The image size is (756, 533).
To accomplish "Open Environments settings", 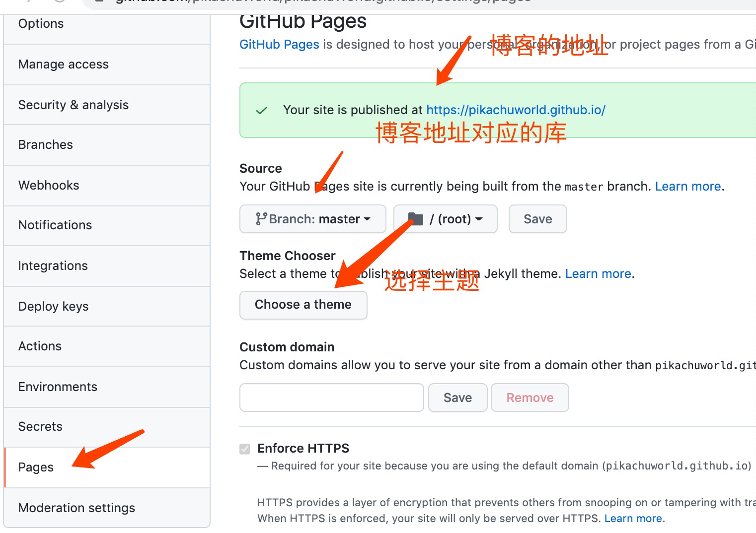I will (x=107, y=387).
